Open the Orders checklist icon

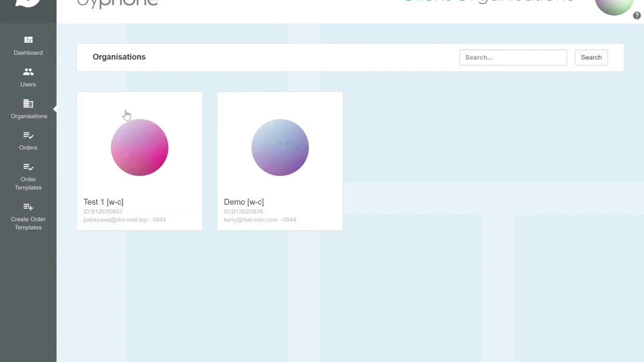tap(28, 135)
